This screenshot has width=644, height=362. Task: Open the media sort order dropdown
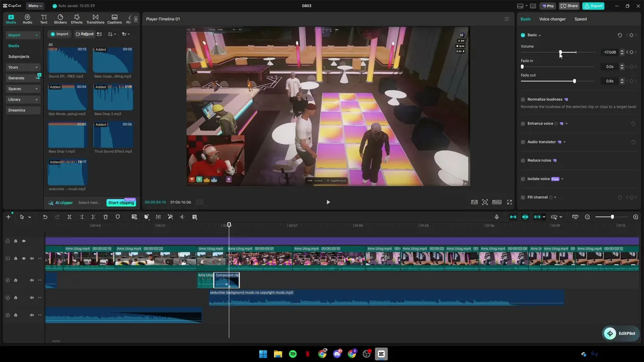[x=112, y=34]
